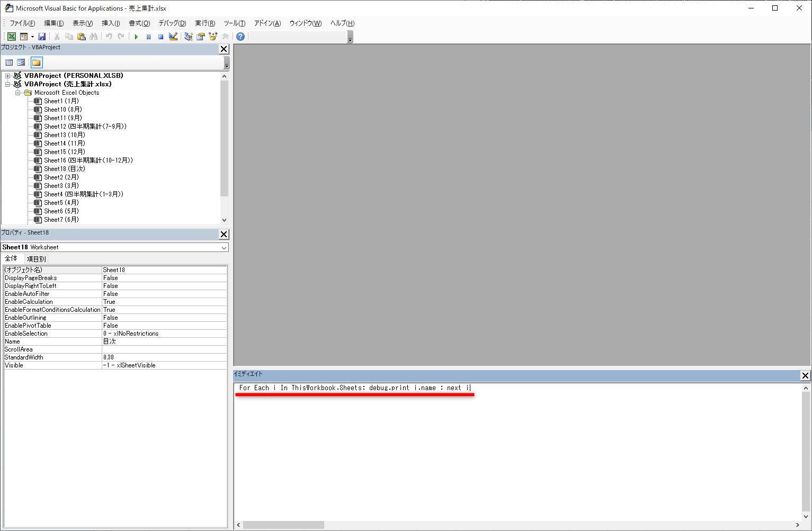The height and width of the screenshot is (531, 812).
Task: Click the View Microsoft Excel toolbar icon
Action: (11, 36)
